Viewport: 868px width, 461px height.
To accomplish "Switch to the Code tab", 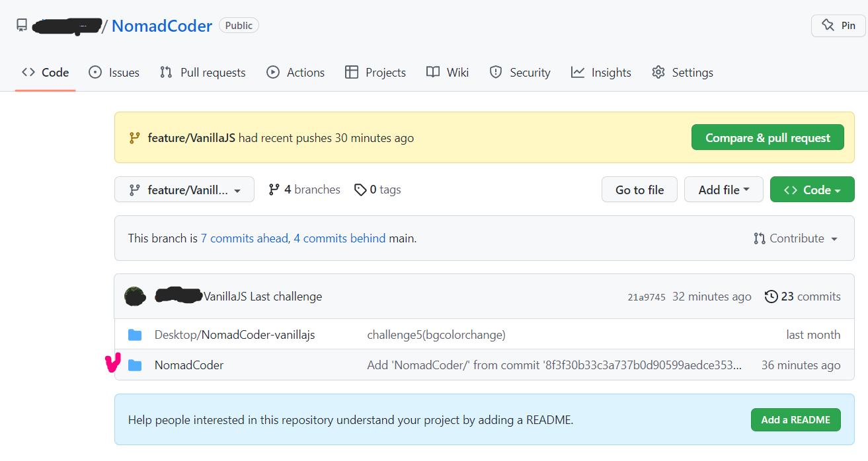I will (45, 73).
